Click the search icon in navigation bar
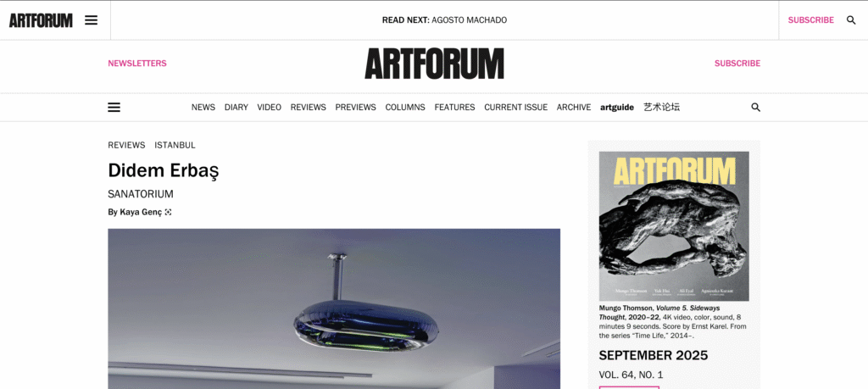The height and width of the screenshot is (389, 868). pos(755,108)
